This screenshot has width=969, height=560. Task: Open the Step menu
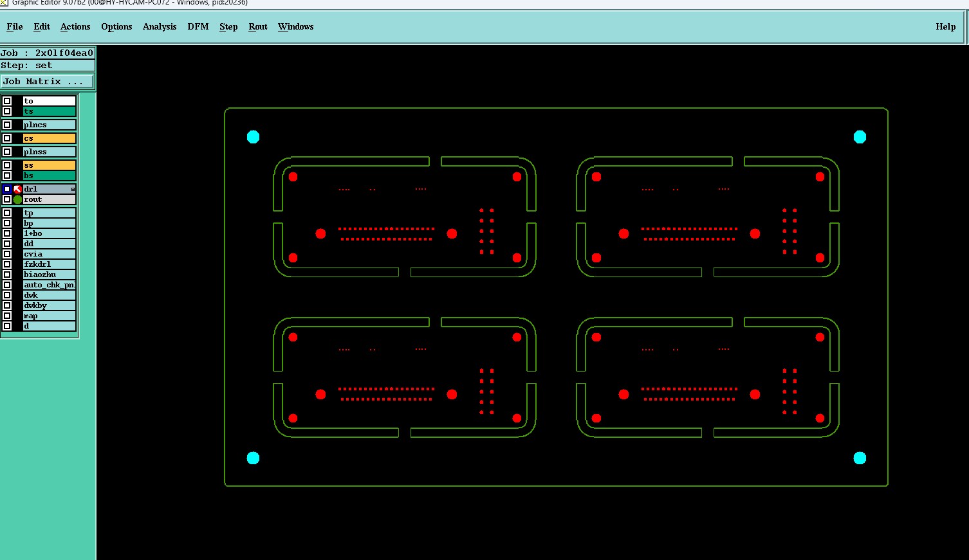pos(228,26)
